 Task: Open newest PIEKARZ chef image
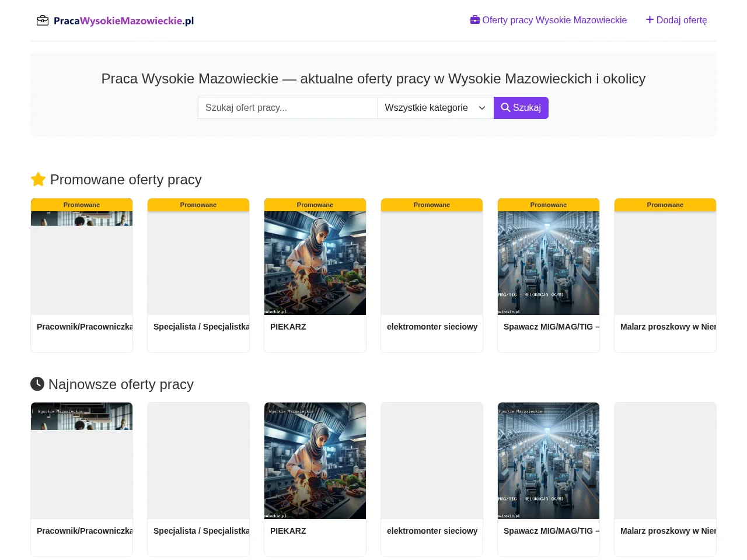315,461
